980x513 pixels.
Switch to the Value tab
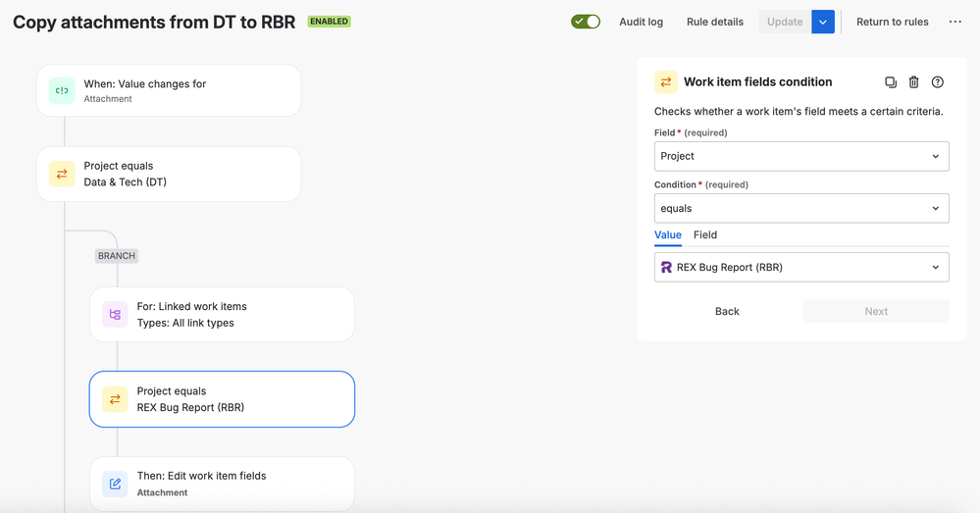[667, 235]
